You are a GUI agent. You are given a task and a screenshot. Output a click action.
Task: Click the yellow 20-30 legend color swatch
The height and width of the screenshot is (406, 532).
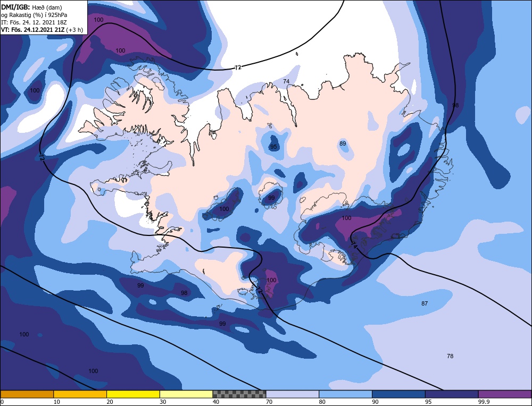click(133, 394)
